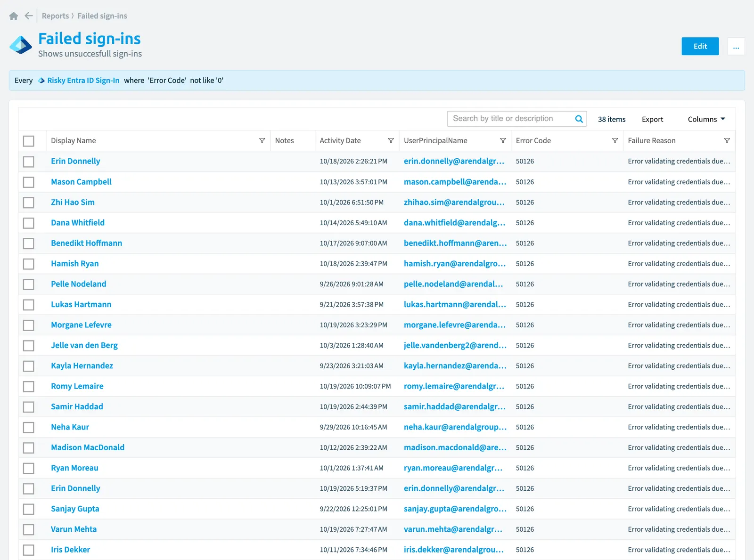
Task: Check the box for Mason Campbell
Action: click(x=29, y=182)
